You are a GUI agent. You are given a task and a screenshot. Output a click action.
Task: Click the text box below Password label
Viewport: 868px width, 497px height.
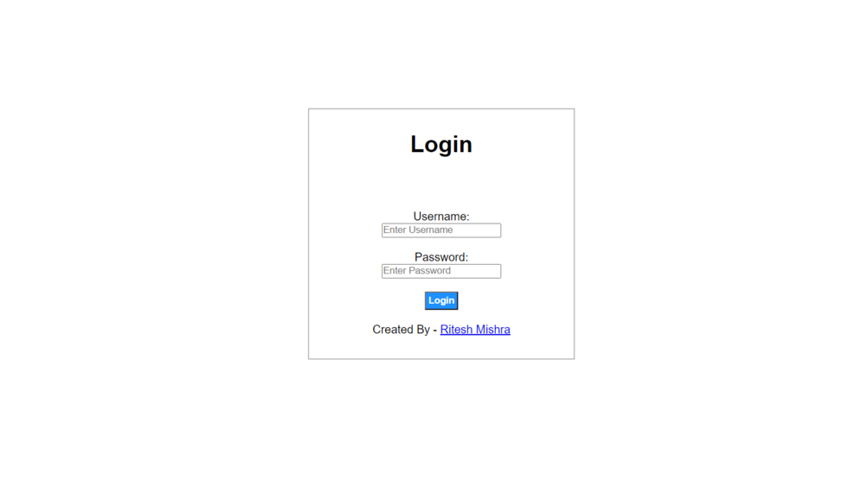coord(441,271)
